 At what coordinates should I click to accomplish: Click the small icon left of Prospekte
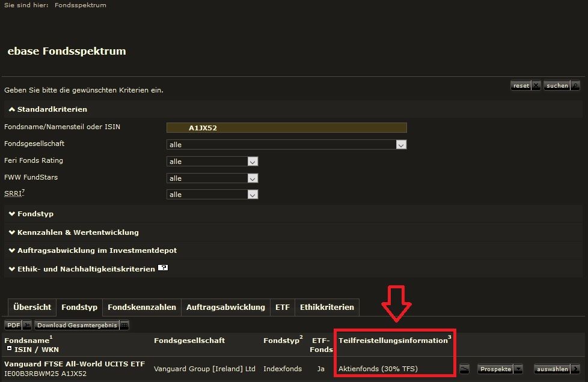464,369
